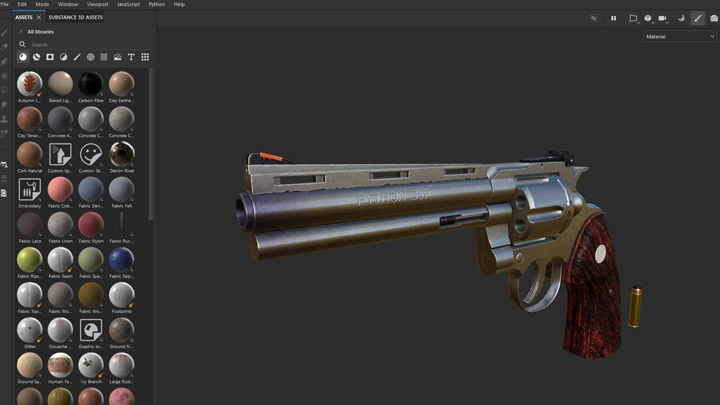The height and width of the screenshot is (405, 720).
Task: Click the lowest icon in left side dock
Action: coord(4,193)
